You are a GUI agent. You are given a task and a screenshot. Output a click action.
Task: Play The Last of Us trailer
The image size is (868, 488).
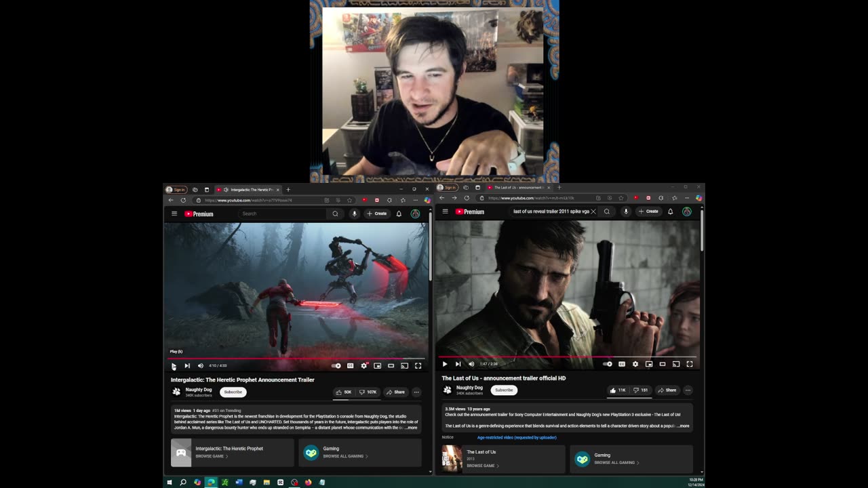pyautogui.click(x=445, y=364)
